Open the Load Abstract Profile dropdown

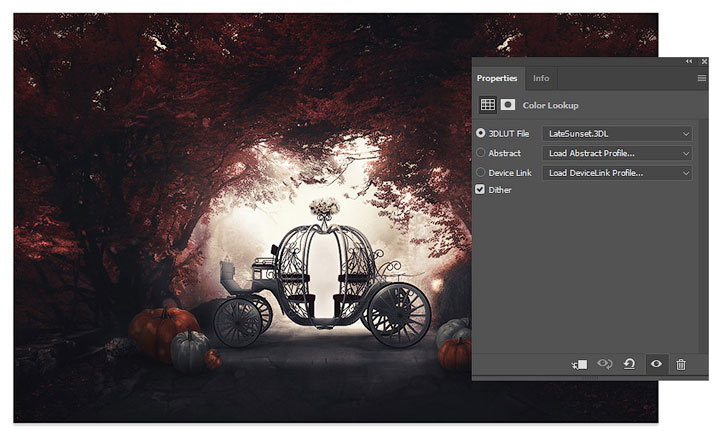tap(617, 153)
